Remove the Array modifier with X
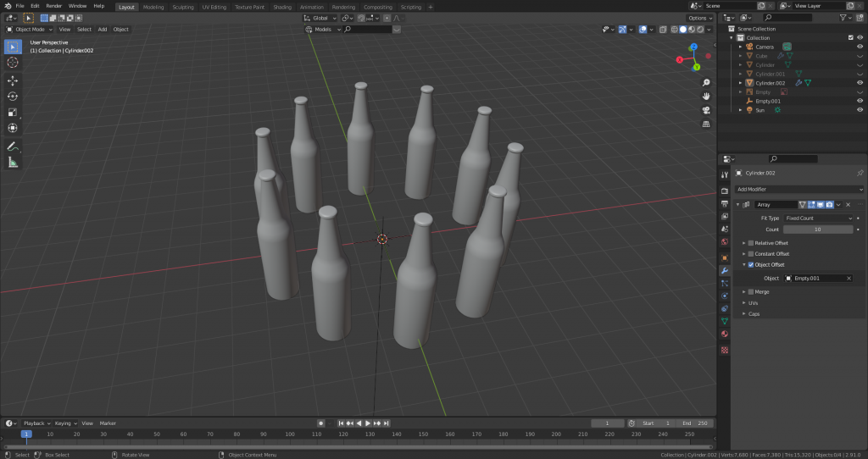This screenshot has height=459, width=868. coord(848,205)
